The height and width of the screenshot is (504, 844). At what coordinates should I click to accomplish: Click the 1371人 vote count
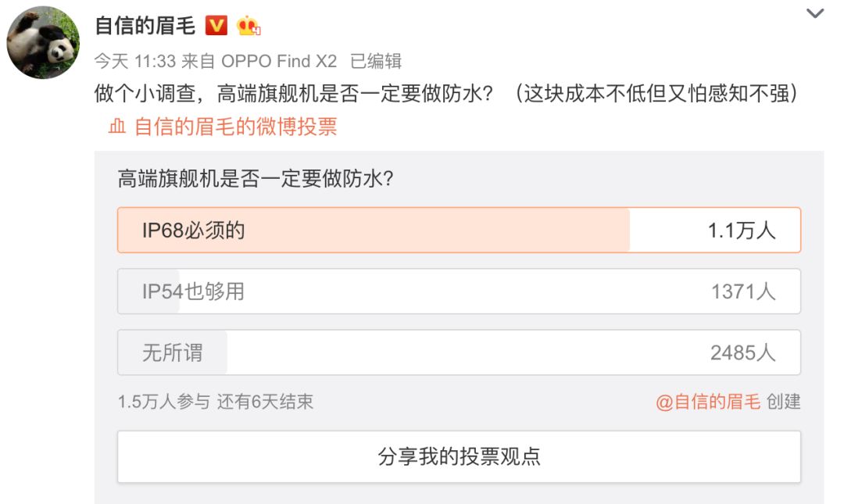[742, 291]
